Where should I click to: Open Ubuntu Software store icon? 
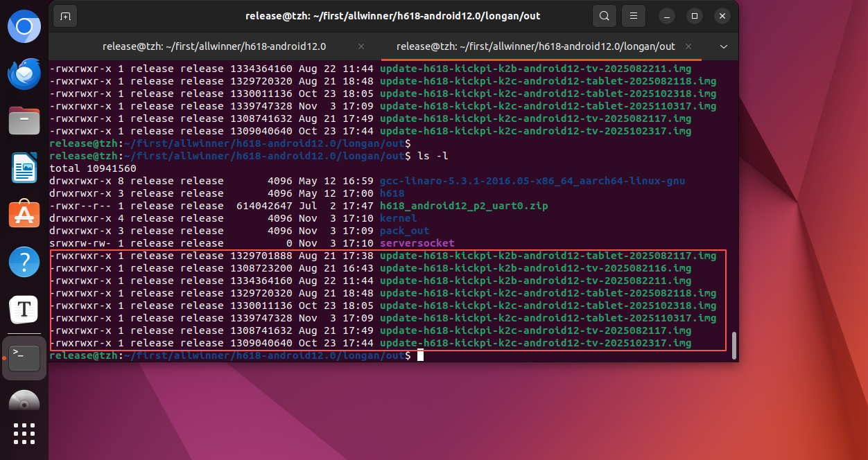(24, 214)
